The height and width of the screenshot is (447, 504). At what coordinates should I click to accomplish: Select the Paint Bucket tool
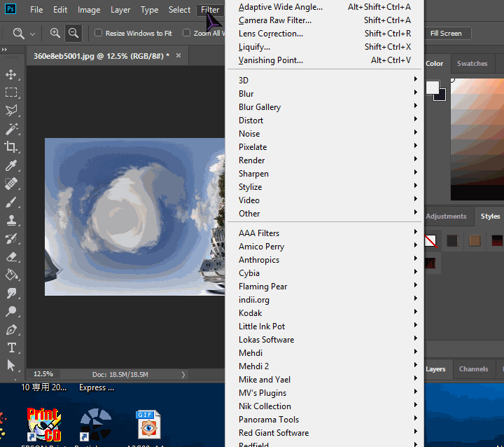pos(11,275)
